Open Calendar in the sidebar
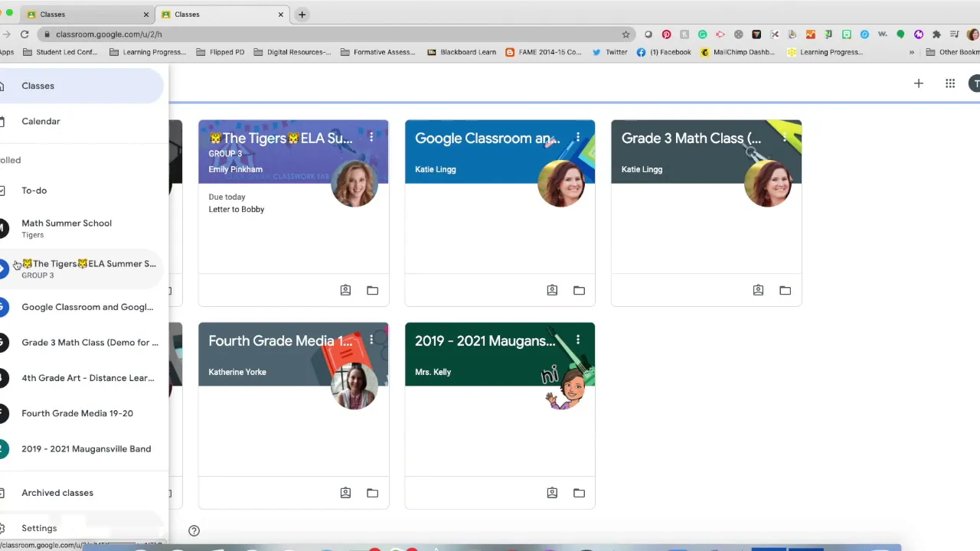Viewport: 980px width, 551px height. click(80, 121)
